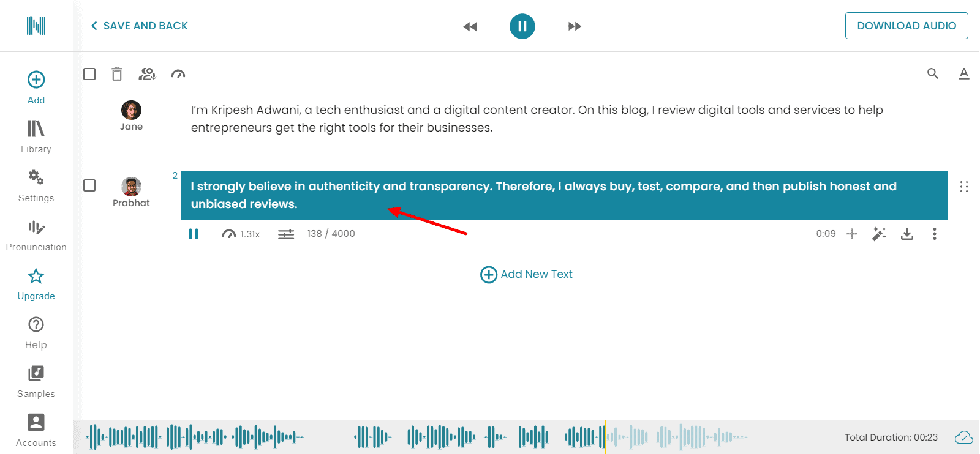Click the audio waveform timeline
This screenshot has width=980, height=454.
coord(417,437)
